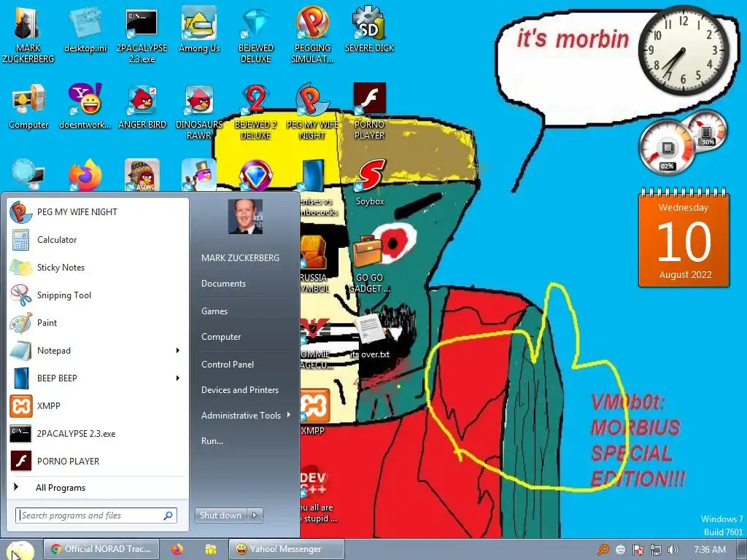747x560 pixels.
Task: Launch 2PACALYPSE 2.3.exe from Start menu
Action: pos(98,433)
